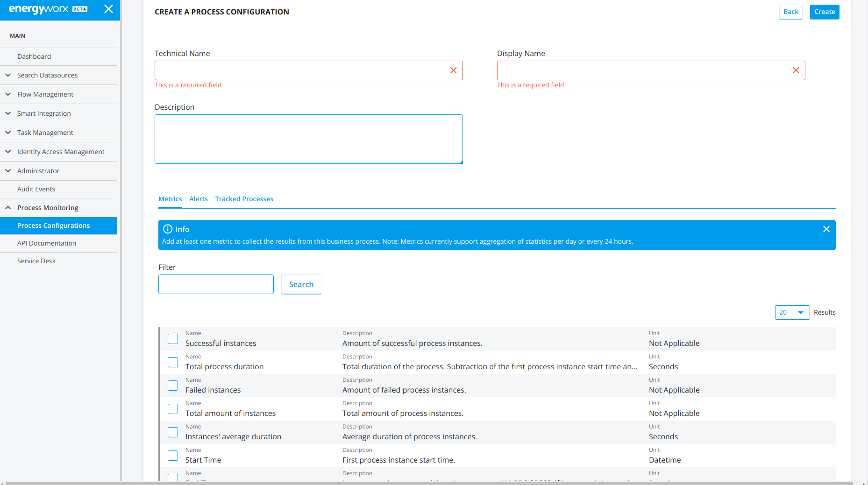Close the sidebar with the X icon

108,9
